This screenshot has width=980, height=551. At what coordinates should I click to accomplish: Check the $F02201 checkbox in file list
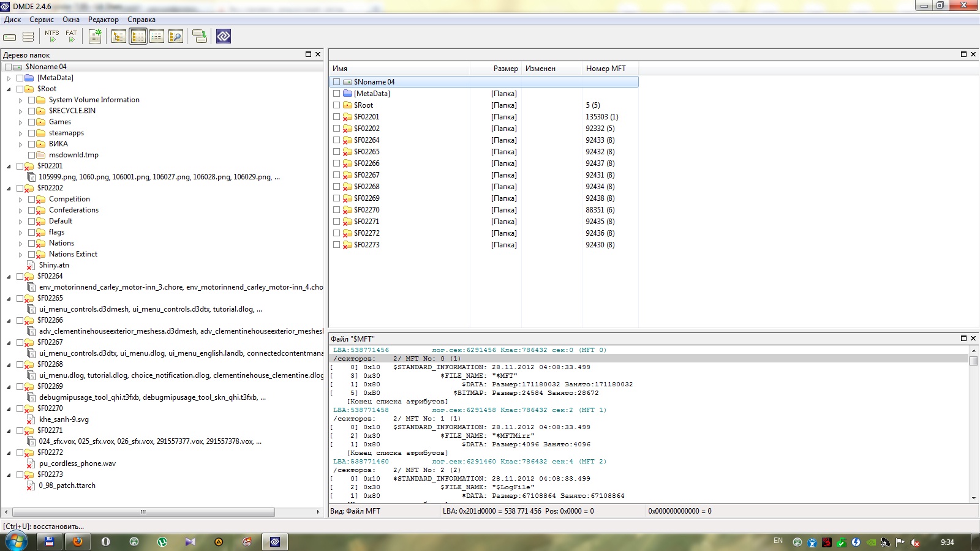(x=336, y=117)
